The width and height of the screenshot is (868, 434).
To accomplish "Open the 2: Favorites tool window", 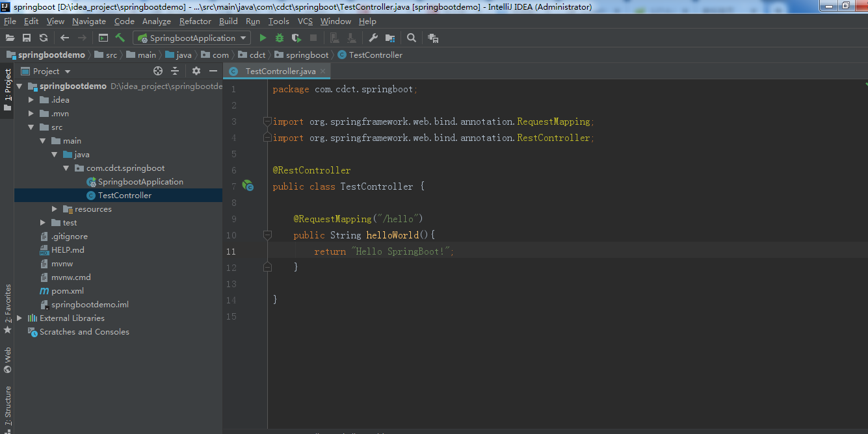I will (x=7, y=309).
